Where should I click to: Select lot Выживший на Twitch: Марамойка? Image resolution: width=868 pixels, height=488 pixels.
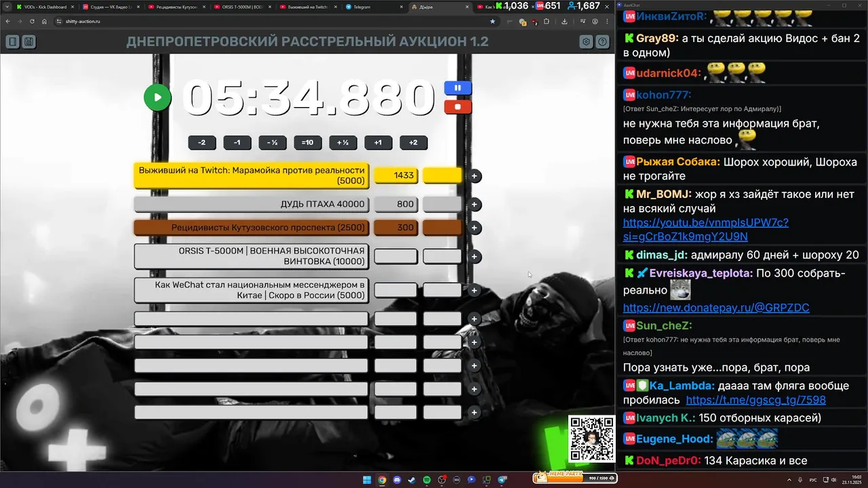(x=252, y=176)
